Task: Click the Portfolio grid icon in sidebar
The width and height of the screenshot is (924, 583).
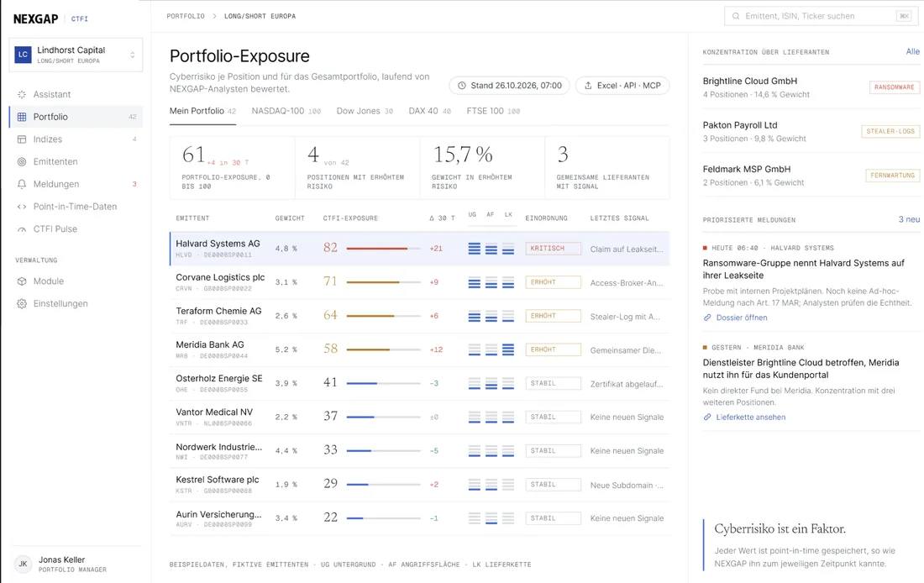Action: [x=22, y=117]
